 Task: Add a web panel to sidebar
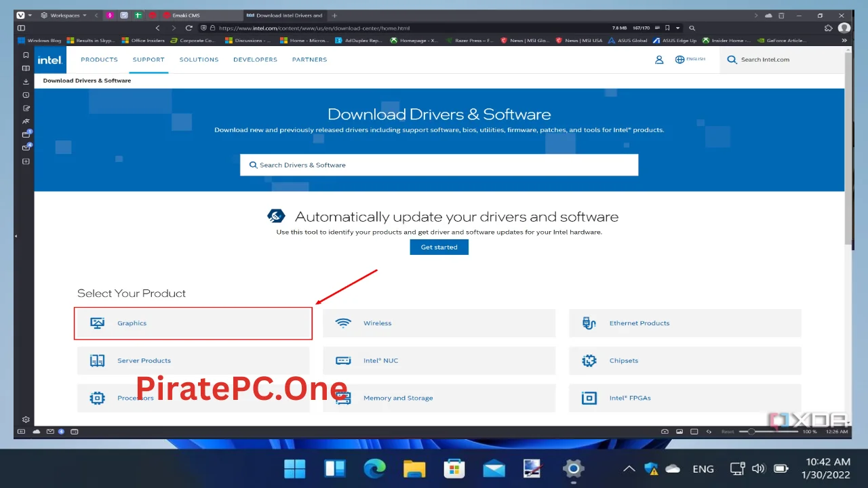26,161
